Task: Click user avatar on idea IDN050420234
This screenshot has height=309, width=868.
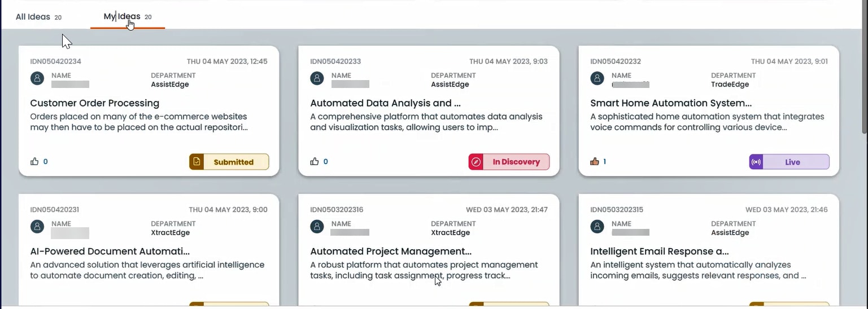Action: (37, 78)
